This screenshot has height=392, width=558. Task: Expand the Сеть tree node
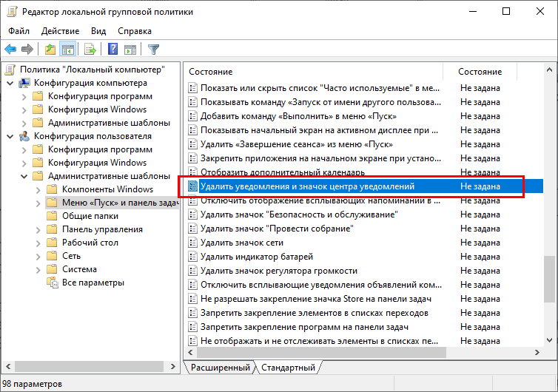[x=38, y=257]
